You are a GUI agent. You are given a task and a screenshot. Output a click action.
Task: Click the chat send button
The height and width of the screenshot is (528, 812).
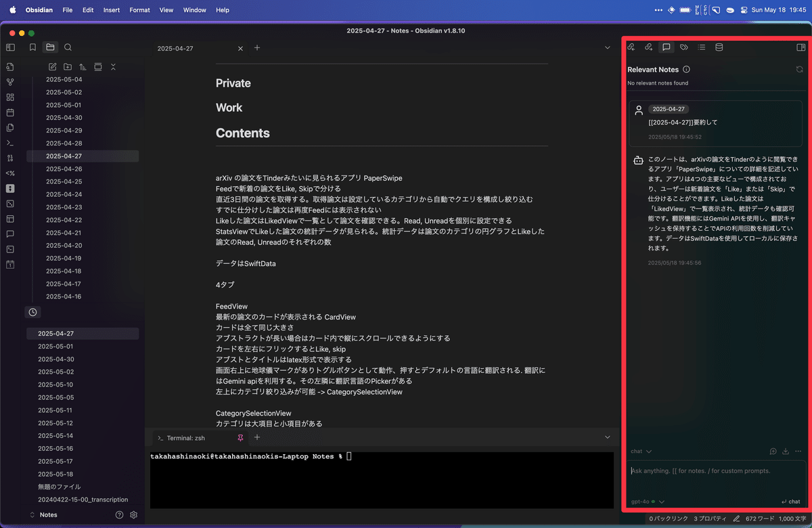point(790,502)
